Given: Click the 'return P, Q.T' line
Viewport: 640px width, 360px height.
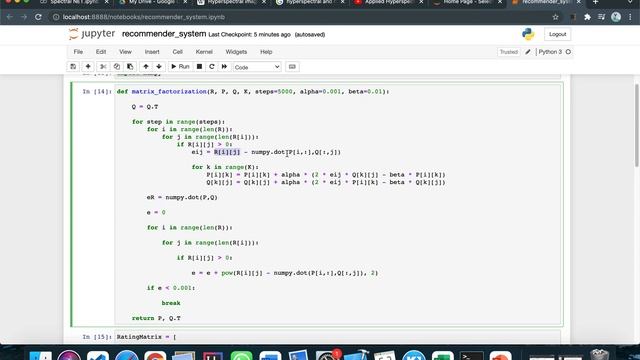Looking at the screenshot, I should point(156,318).
